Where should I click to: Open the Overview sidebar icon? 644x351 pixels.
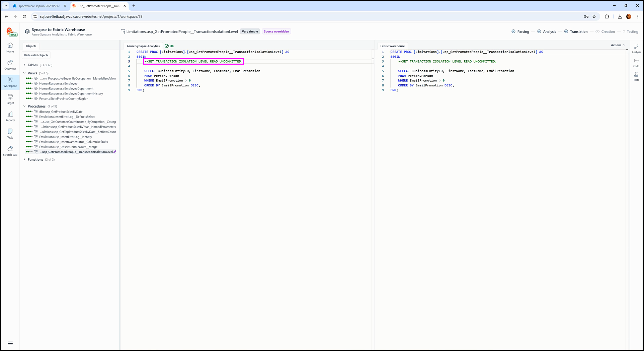(10, 65)
